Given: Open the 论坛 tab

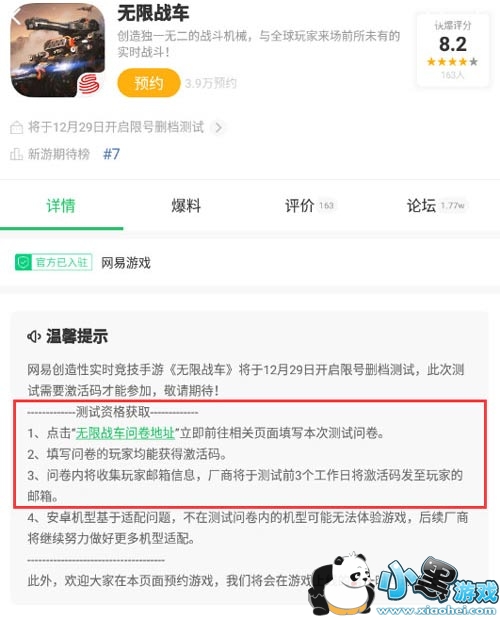Looking at the screenshot, I should (436, 206).
